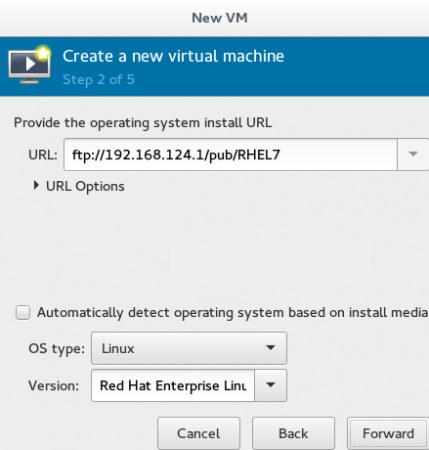
Task: Click the New VM title bar
Action: pos(214,18)
